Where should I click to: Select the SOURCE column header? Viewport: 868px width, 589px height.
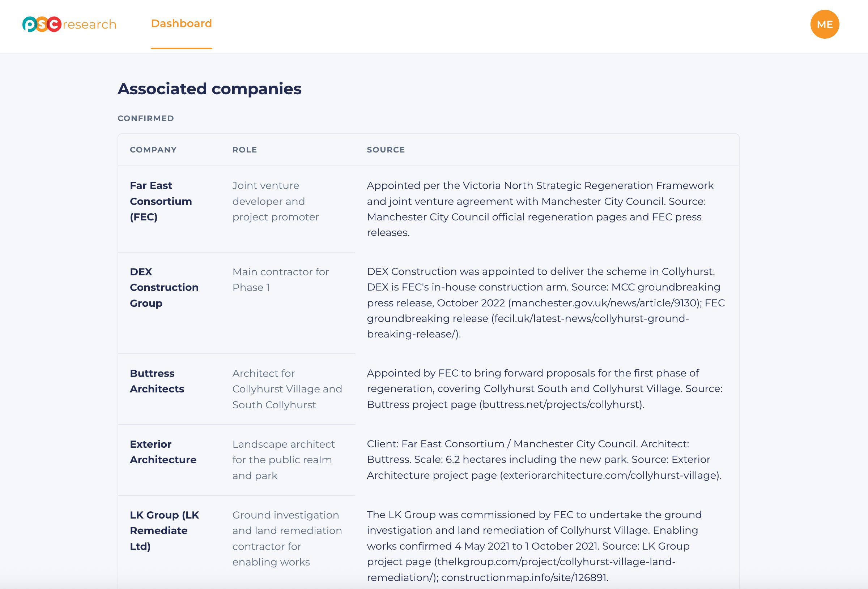pyautogui.click(x=386, y=150)
